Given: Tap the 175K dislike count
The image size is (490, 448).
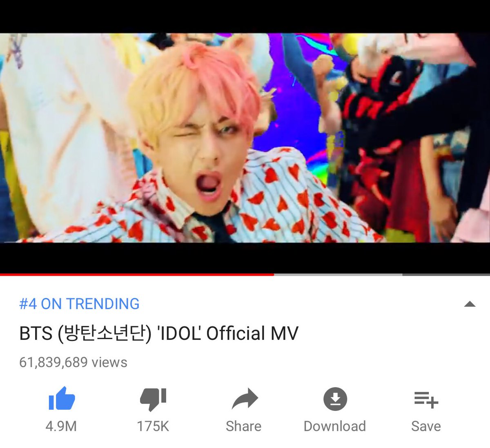Looking at the screenshot, I should pos(153,426).
